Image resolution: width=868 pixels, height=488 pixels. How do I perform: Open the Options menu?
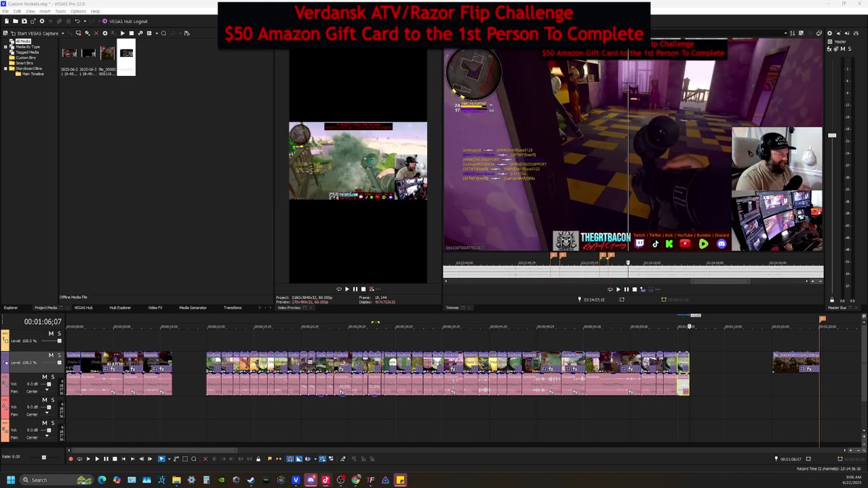point(79,12)
